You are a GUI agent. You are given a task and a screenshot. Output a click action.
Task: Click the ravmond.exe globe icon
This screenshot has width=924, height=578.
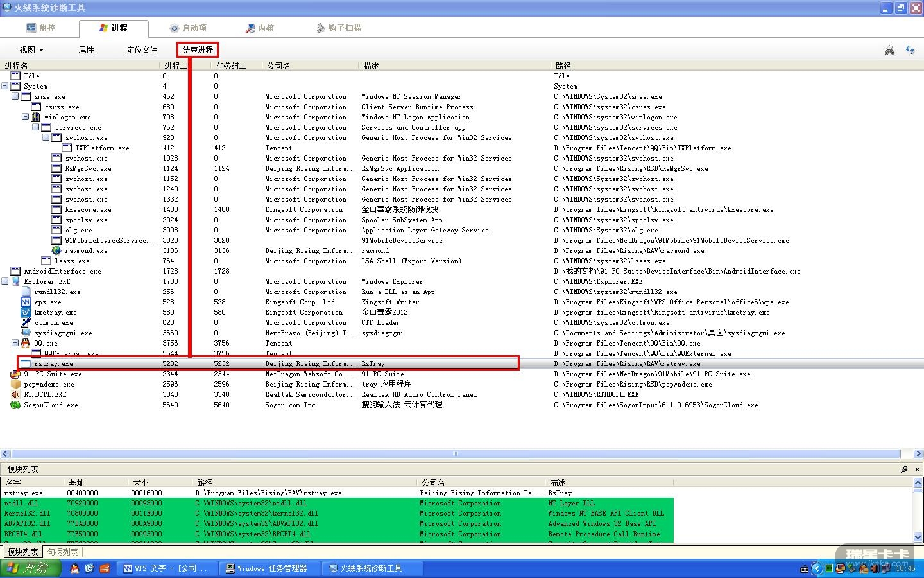click(x=56, y=250)
